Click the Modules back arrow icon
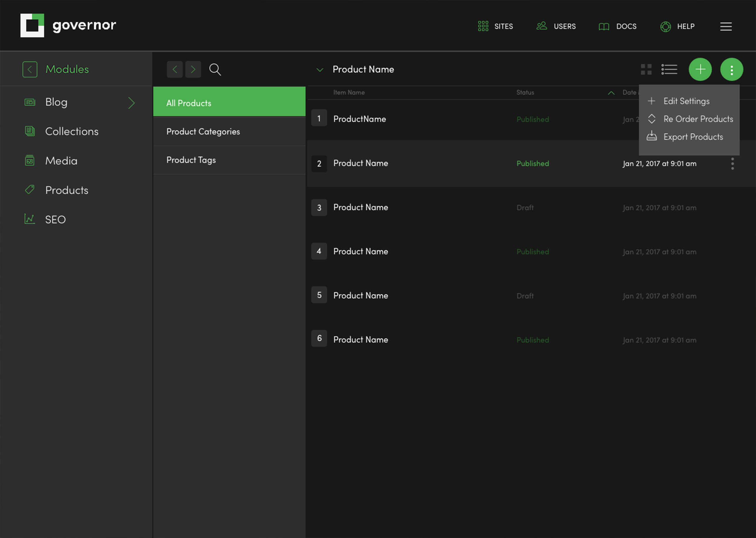The width and height of the screenshot is (756, 538). coord(30,69)
